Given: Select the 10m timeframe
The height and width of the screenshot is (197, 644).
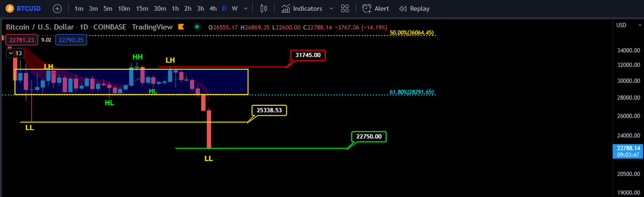Looking at the screenshot, I should click(x=124, y=9).
